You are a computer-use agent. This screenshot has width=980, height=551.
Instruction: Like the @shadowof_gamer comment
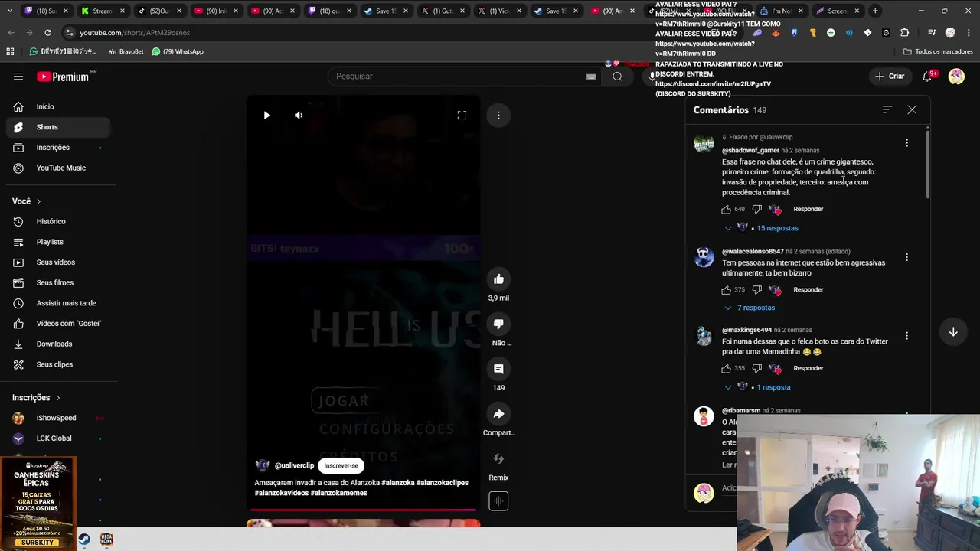click(x=726, y=209)
